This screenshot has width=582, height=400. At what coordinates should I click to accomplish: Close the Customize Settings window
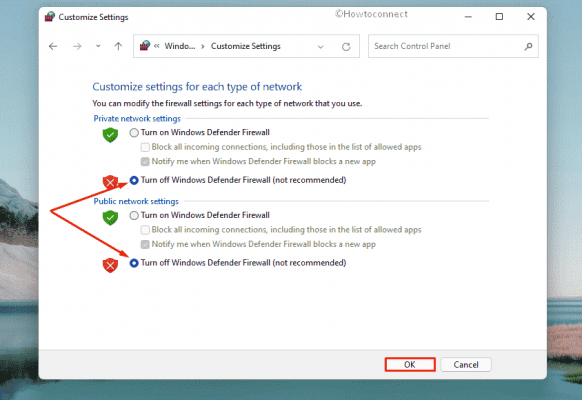click(x=531, y=17)
